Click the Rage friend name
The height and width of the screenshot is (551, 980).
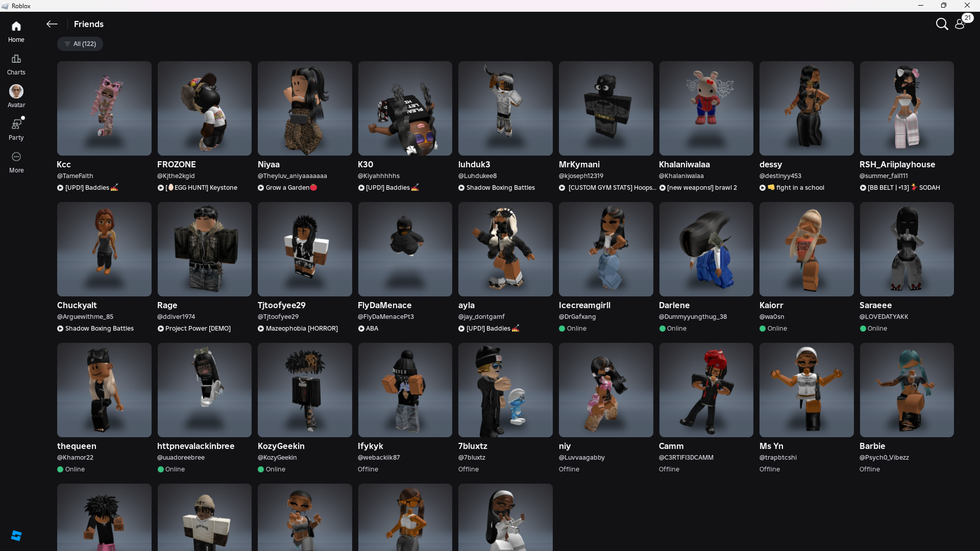[x=167, y=305]
